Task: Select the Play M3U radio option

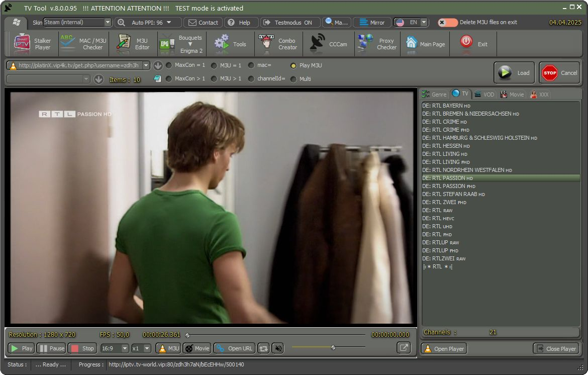Action: coord(293,66)
